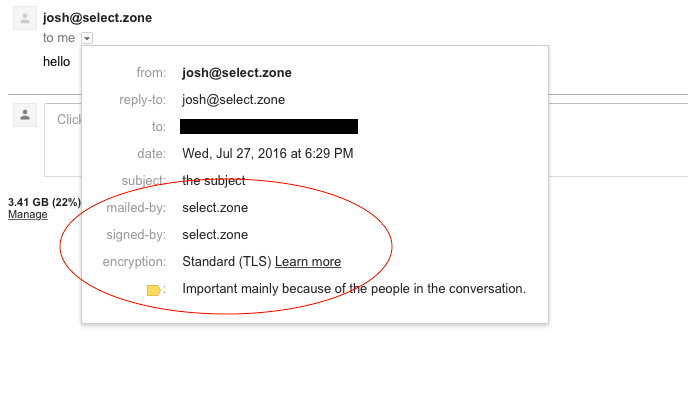Viewport: 688px width, 393px height.
Task: Click the reply-to address josh@select.zone
Action: pos(233,100)
